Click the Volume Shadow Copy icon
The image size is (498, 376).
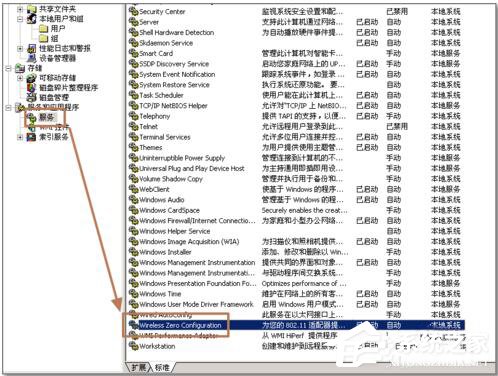tap(133, 178)
